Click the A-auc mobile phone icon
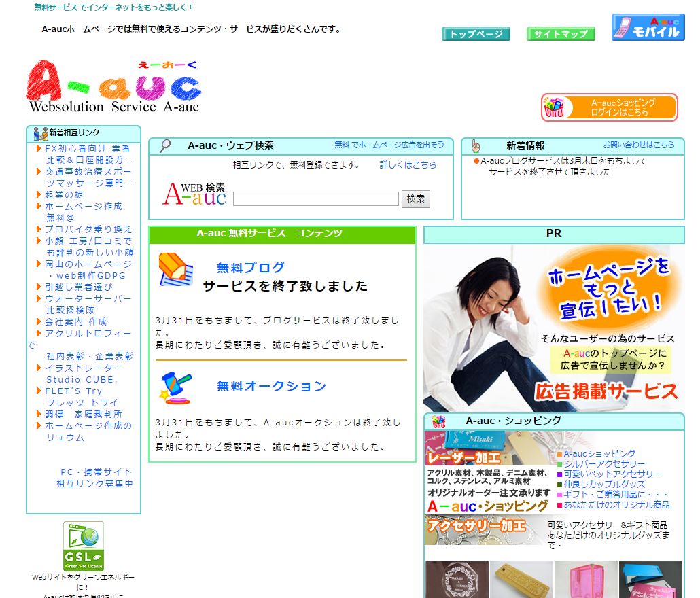The height and width of the screenshot is (598, 700). (648, 27)
